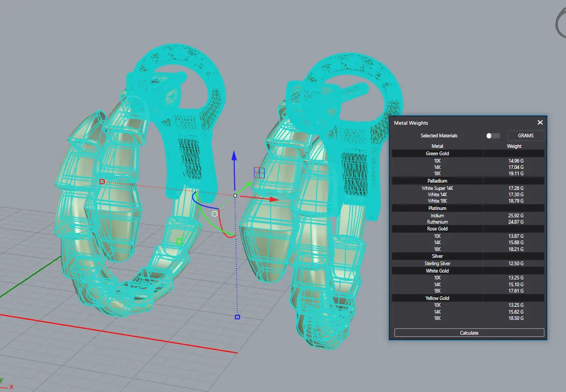This screenshot has height=392, width=566.
Task: Select the Sterling Silver row
Action: 437,264
